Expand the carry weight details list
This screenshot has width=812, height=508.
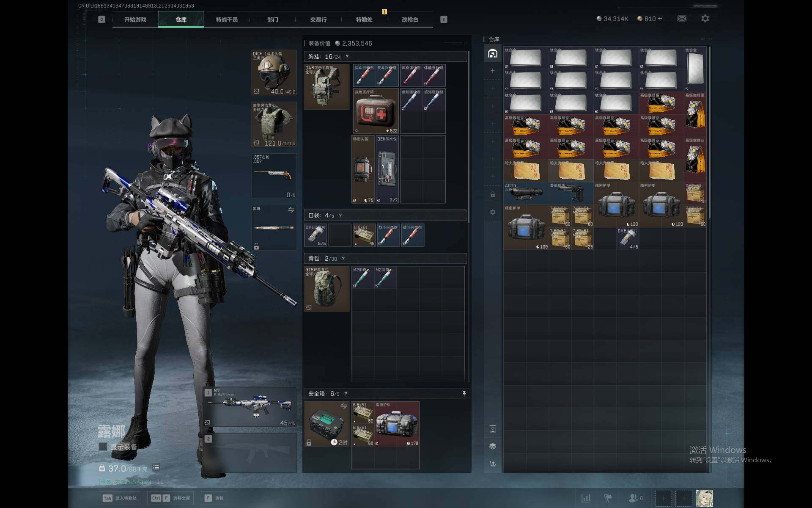[x=156, y=467]
